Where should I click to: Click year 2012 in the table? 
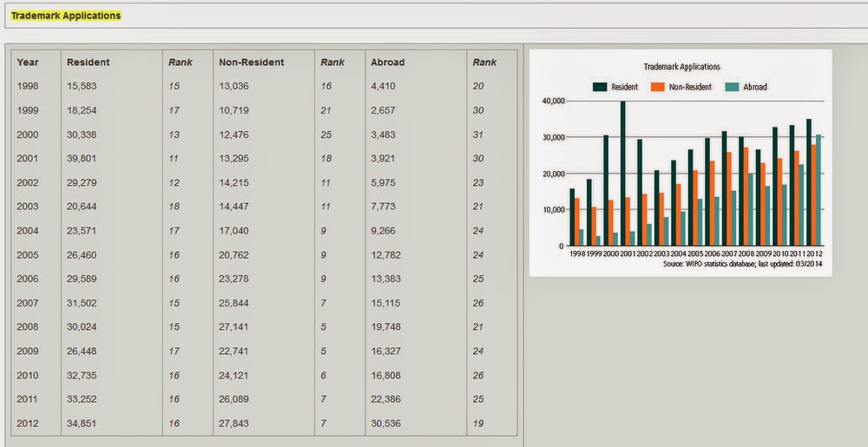28,424
